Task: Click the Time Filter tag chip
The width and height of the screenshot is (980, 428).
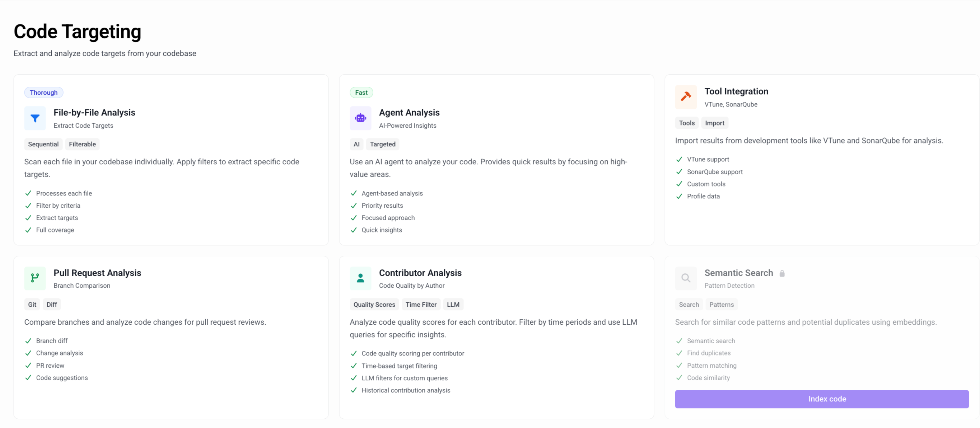Action: click(421, 305)
